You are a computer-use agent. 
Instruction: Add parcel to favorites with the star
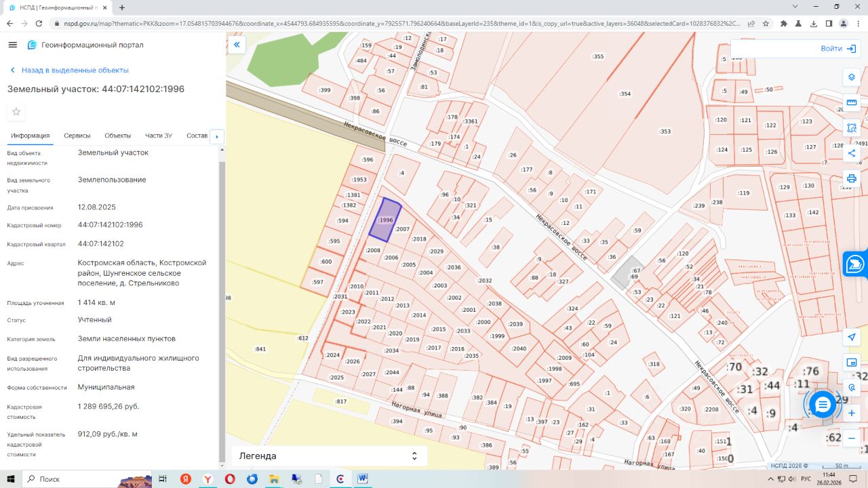(x=16, y=112)
